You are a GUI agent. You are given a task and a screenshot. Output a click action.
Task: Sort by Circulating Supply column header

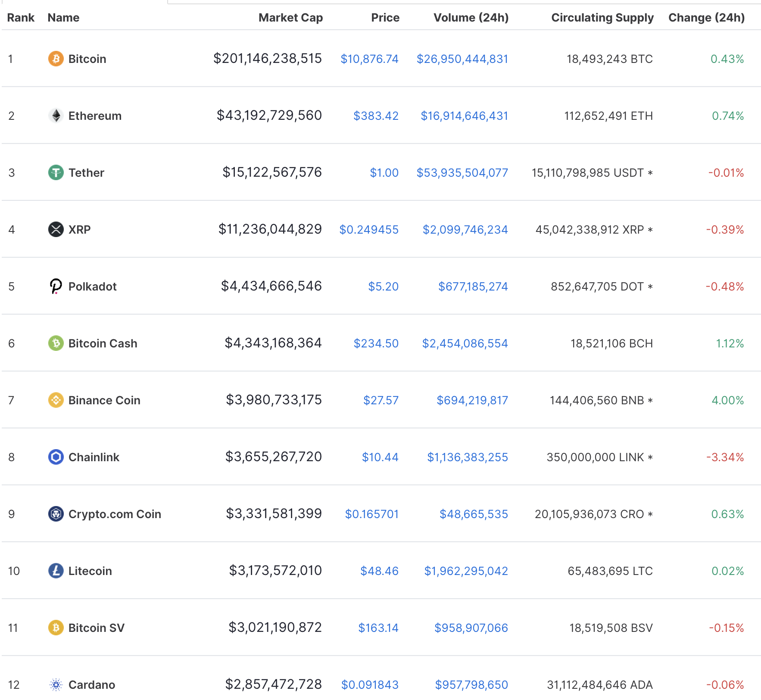[x=602, y=18]
